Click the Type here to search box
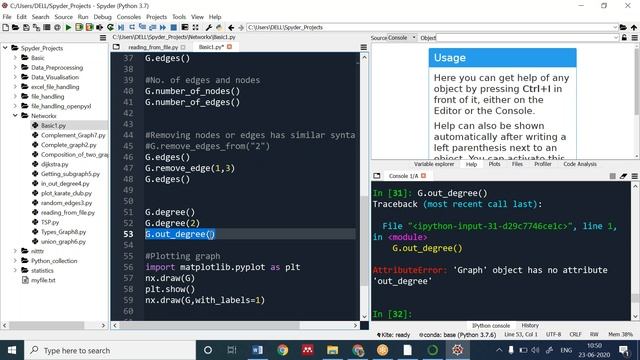Screen dimensions: 640x360 110,350
